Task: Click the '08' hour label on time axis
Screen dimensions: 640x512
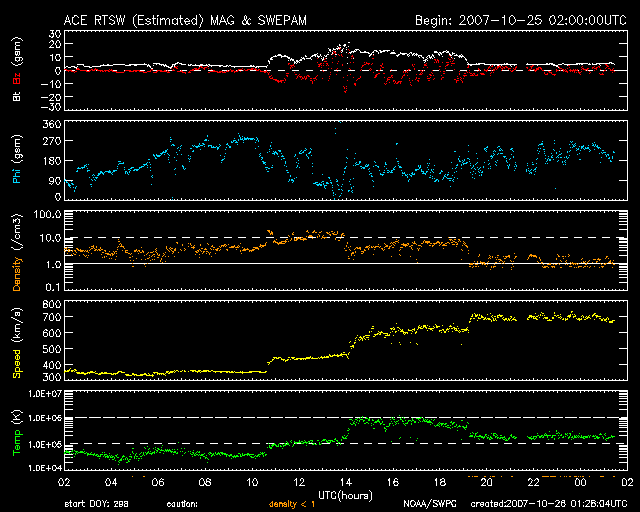Action: [x=205, y=482]
